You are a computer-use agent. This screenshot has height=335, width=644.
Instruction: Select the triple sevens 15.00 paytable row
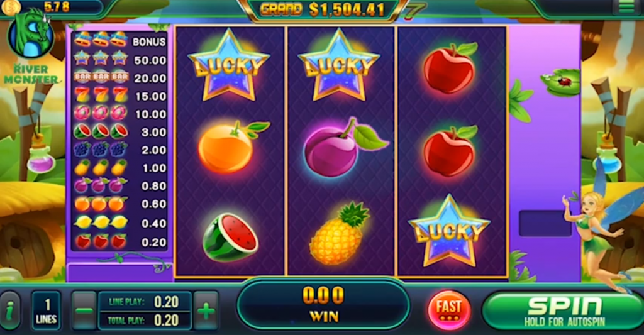tap(120, 96)
